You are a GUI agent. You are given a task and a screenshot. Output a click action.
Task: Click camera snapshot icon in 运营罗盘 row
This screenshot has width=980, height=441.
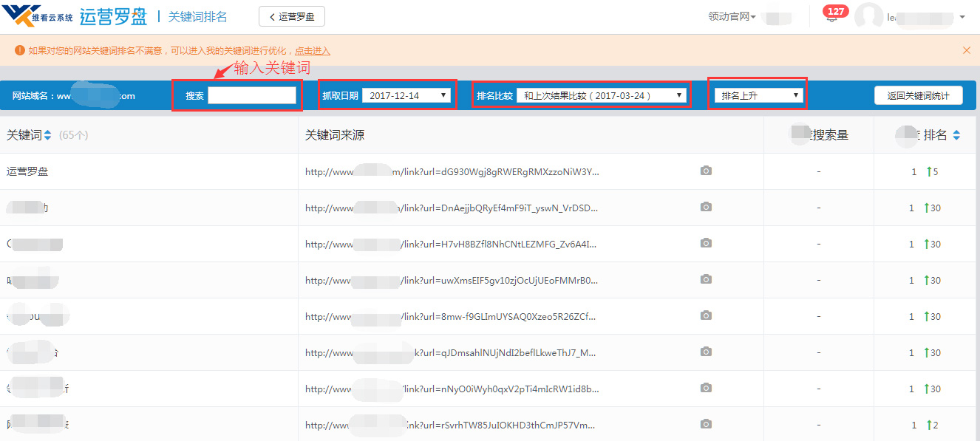[706, 171]
